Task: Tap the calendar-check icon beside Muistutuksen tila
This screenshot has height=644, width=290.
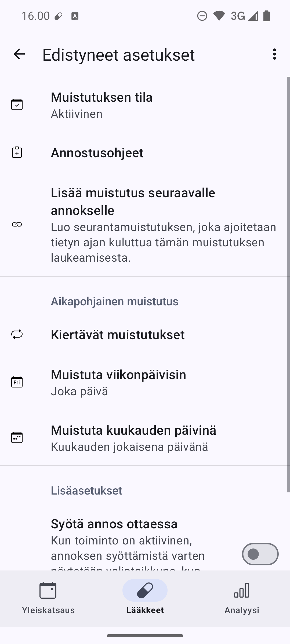Action: click(x=17, y=105)
